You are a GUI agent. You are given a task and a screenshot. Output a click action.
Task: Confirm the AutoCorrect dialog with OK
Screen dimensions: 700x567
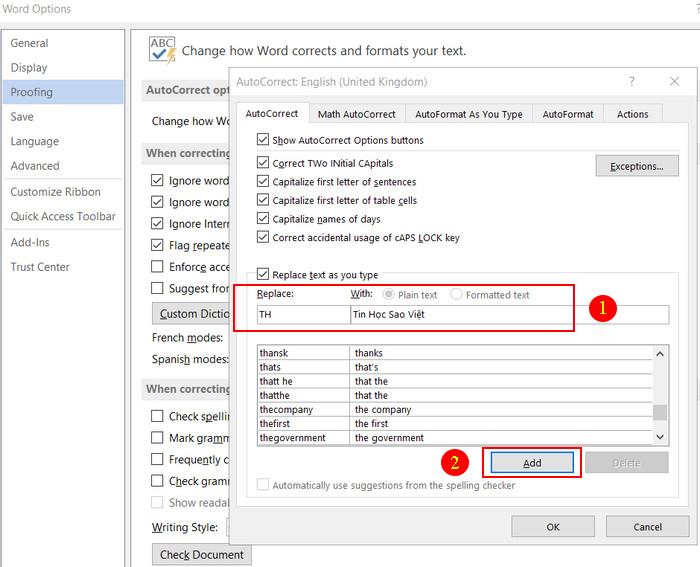(x=553, y=527)
